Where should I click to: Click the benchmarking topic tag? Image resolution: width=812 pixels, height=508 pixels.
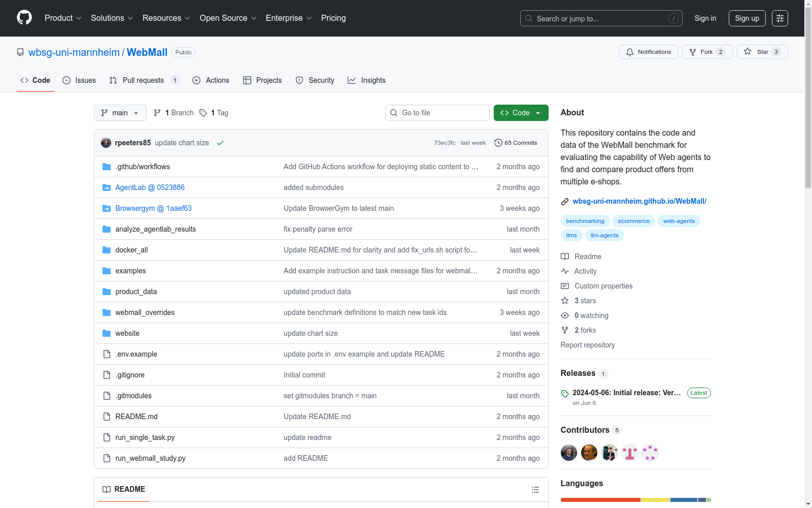coord(585,221)
